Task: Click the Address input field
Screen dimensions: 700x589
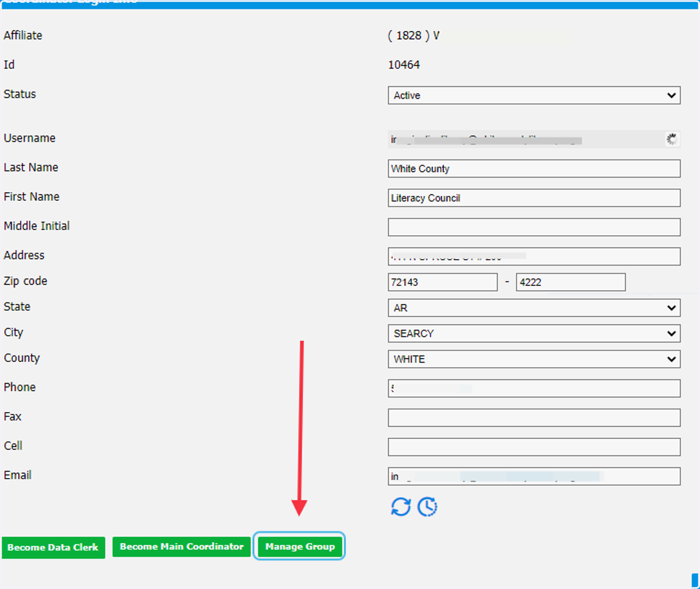Action: click(x=534, y=256)
